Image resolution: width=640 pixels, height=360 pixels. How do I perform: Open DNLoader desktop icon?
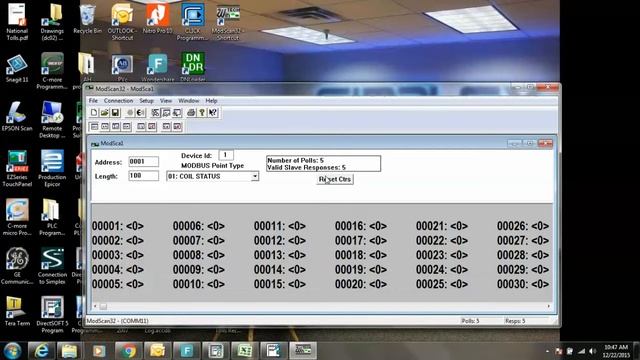coord(193,67)
